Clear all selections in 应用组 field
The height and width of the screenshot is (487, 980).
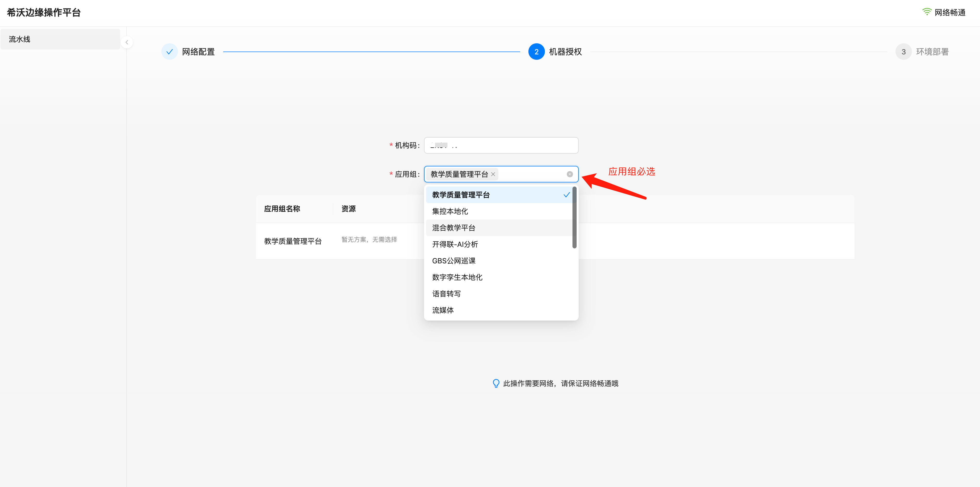click(569, 174)
